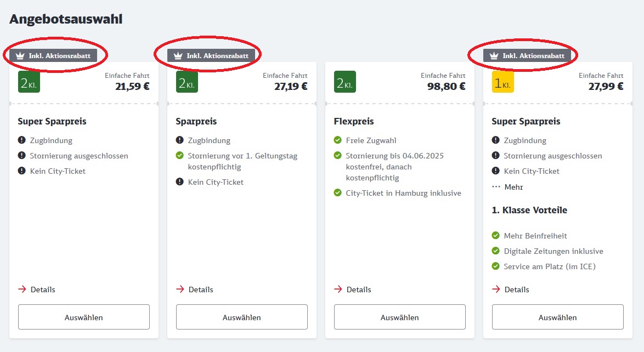
Task: Click the crown icon on the 21,59 € Aktionsrabatt tag
Action: 20,56
